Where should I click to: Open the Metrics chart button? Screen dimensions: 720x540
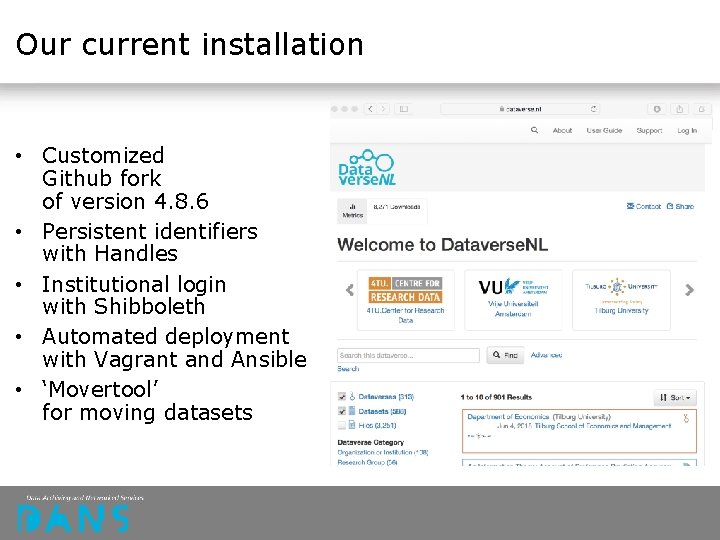[x=352, y=211]
